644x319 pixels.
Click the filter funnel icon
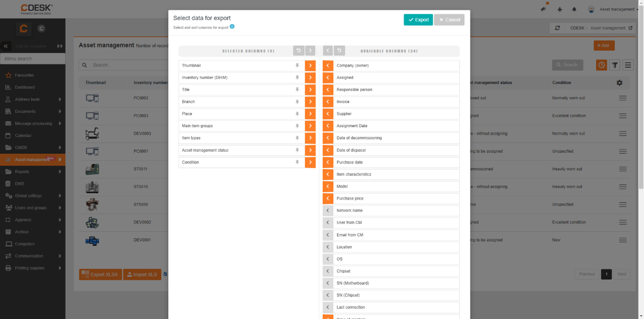coord(615,65)
